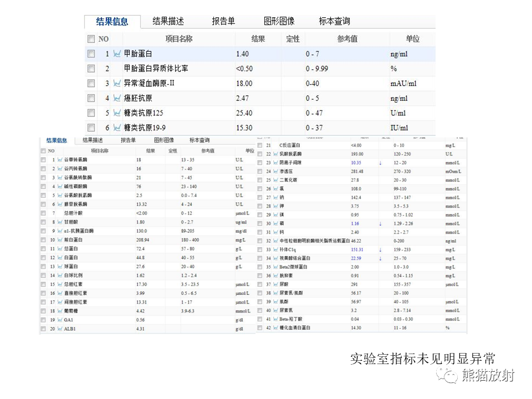Open trend chart icon for 糖化血清白蛋白 row
Viewport: 532px width, 399px height.
point(275,328)
